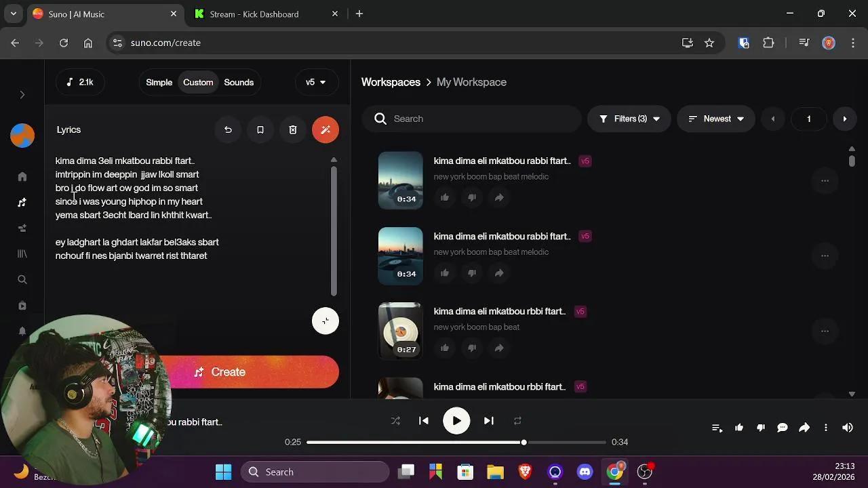Image resolution: width=868 pixels, height=488 pixels.
Task: Mute the player volume
Action: [x=848, y=428]
